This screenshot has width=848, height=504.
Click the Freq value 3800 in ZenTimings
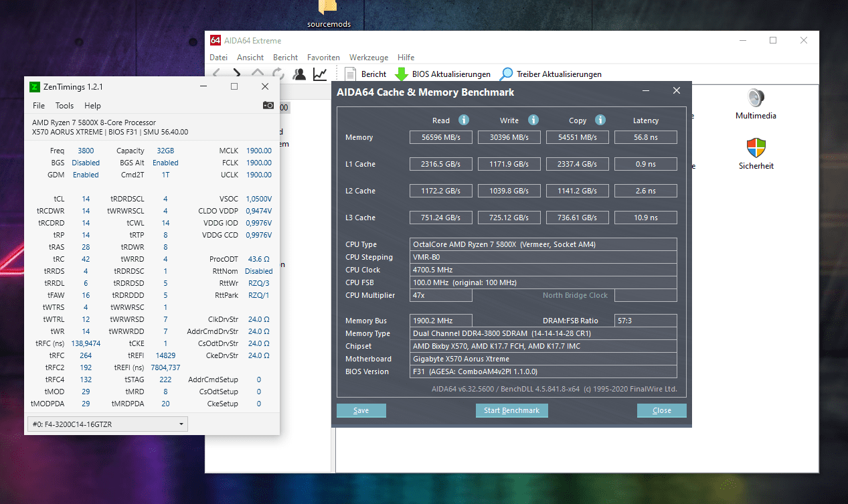[86, 151]
